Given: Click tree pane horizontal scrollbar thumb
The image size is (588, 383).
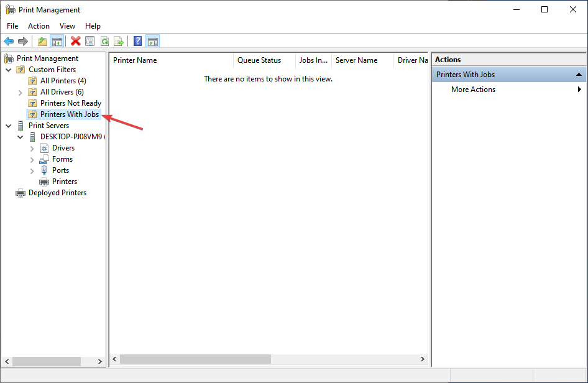Looking at the screenshot, I should pyautogui.click(x=47, y=361).
